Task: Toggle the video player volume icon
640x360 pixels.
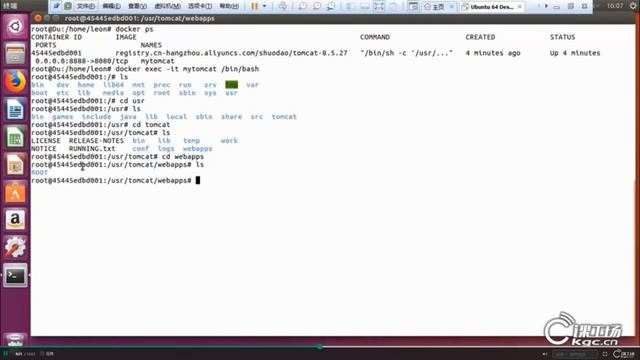Action: tap(545, 354)
